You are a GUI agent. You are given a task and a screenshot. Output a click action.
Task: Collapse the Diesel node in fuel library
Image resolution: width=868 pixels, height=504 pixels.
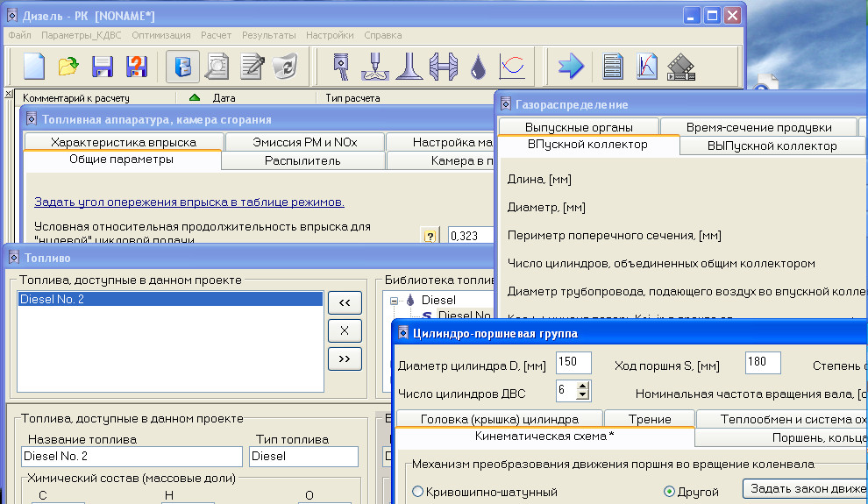pyautogui.click(x=395, y=300)
